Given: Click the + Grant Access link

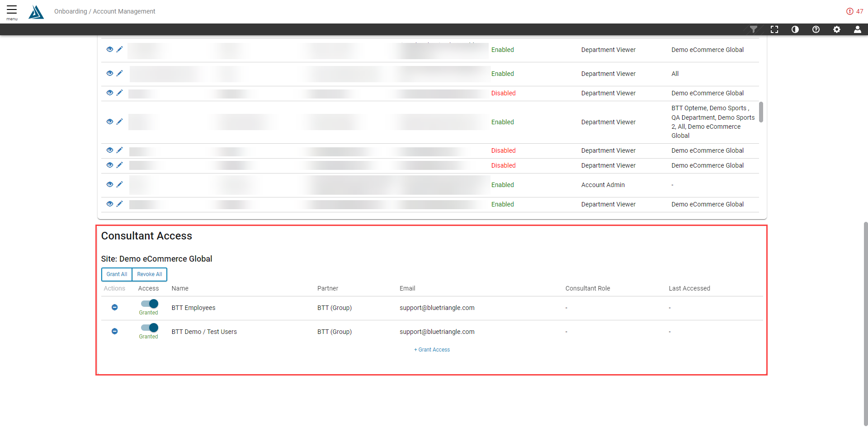Looking at the screenshot, I should [432, 350].
